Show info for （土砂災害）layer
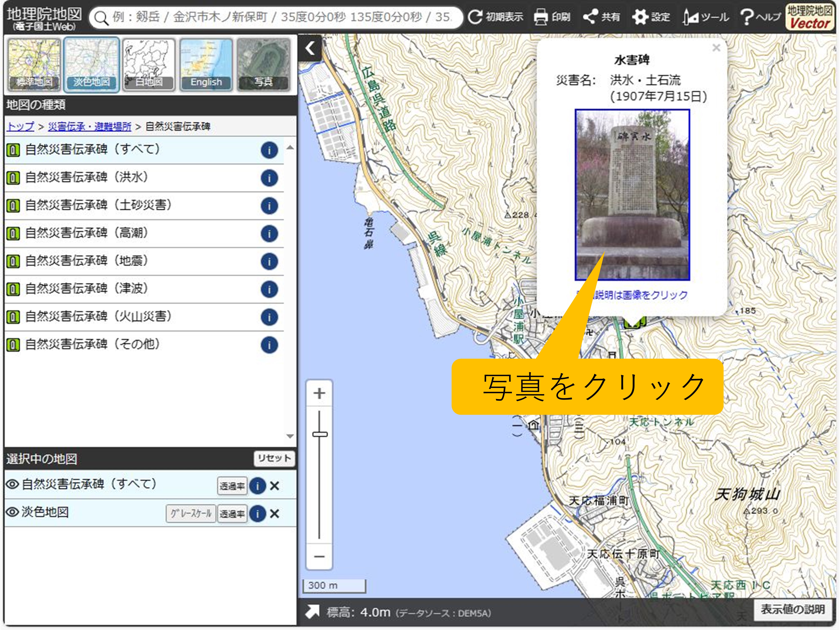This screenshot has width=840, height=630. [269, 206]
